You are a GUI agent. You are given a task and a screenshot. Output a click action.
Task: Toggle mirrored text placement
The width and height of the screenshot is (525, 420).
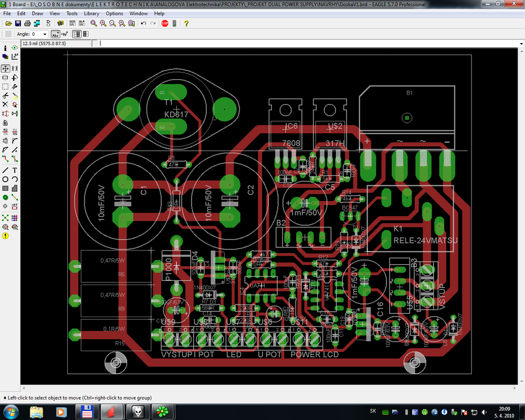pyautogui.click(x=65, y=34)
